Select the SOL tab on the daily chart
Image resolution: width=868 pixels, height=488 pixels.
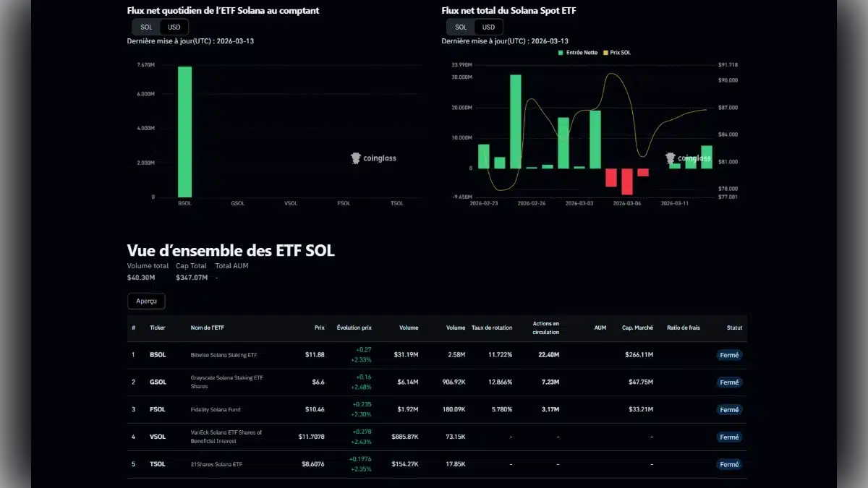147,26
